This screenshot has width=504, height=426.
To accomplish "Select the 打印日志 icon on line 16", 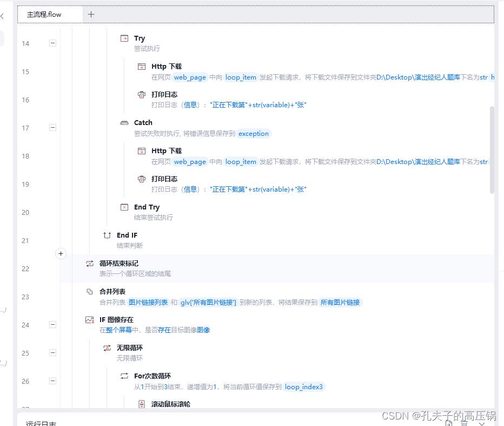I will click(141, 94).
